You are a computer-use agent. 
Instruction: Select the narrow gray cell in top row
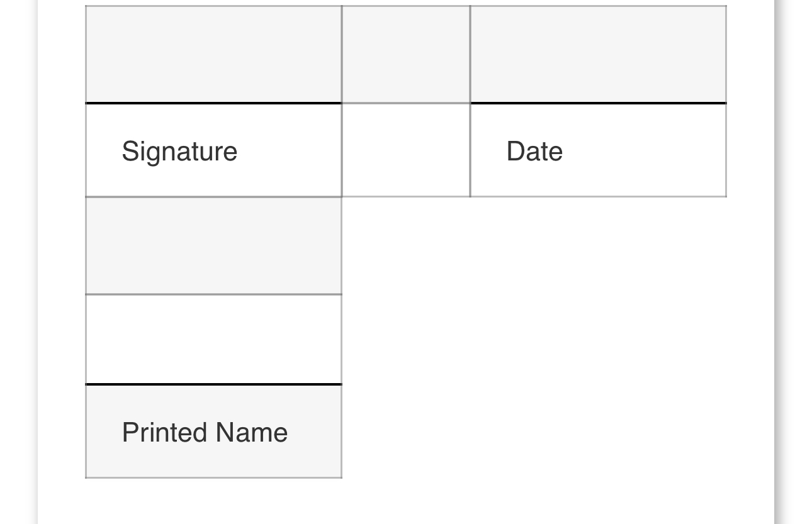click(x=406, y=54)
